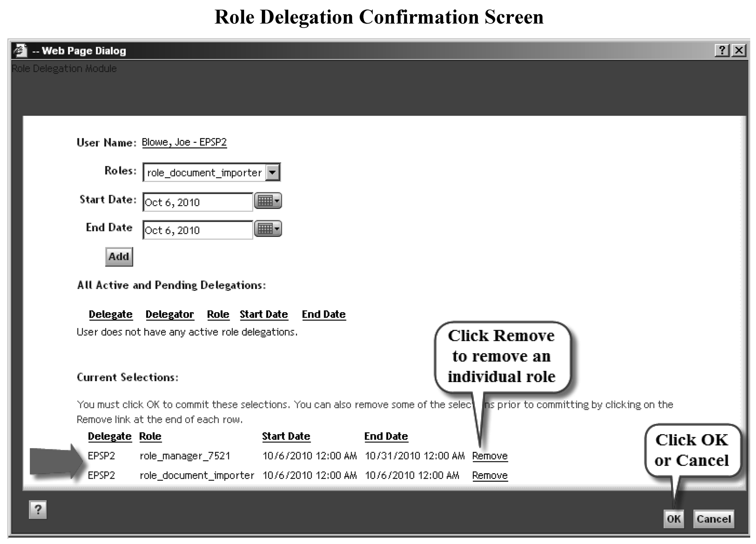This screenshot has width=756, height=544.
Task: Focus the Start Date text field
Action: pyautogui.click(x=197, y=202)
